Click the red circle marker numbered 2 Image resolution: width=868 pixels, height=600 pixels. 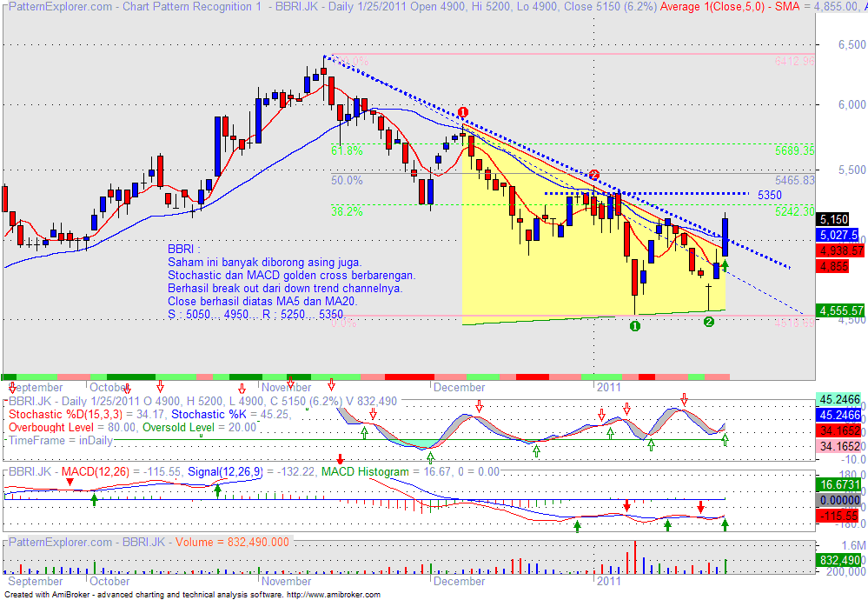594,175
